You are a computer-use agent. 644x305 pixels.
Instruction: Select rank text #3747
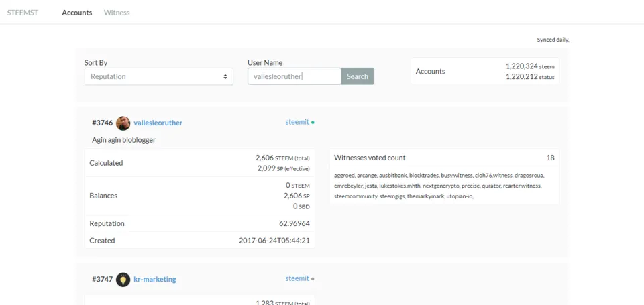point(102,279)
